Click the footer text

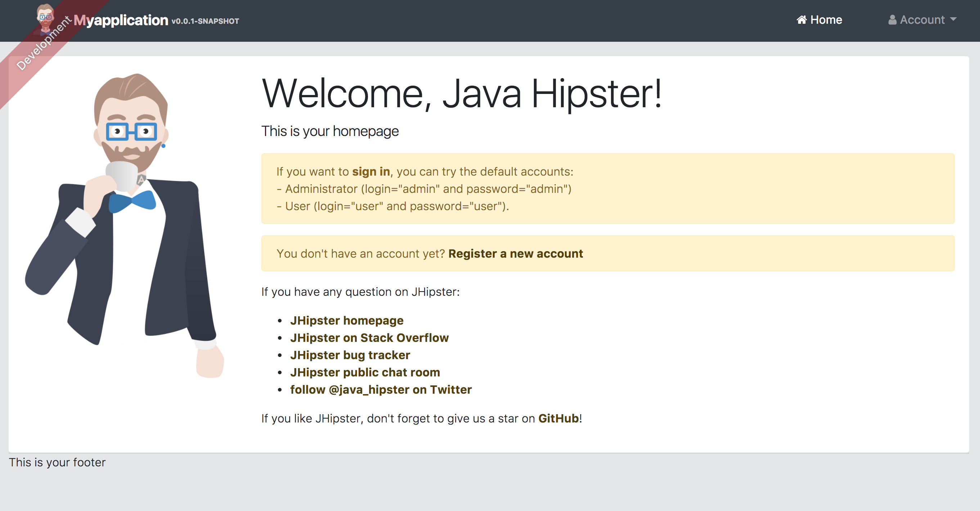57,462
